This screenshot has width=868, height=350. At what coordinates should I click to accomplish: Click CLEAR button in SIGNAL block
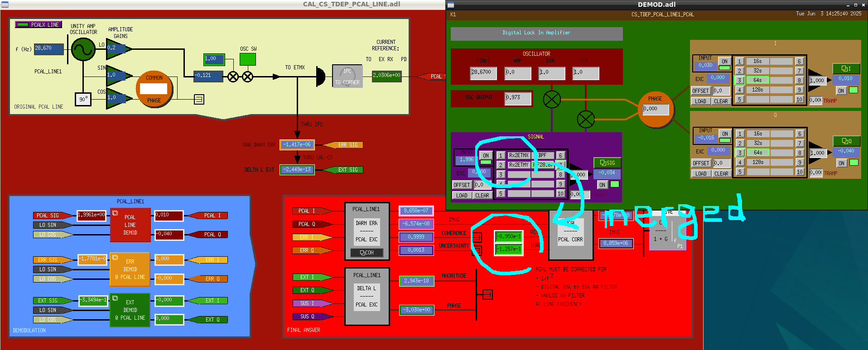pyautogui.click(x=482, y=196)
